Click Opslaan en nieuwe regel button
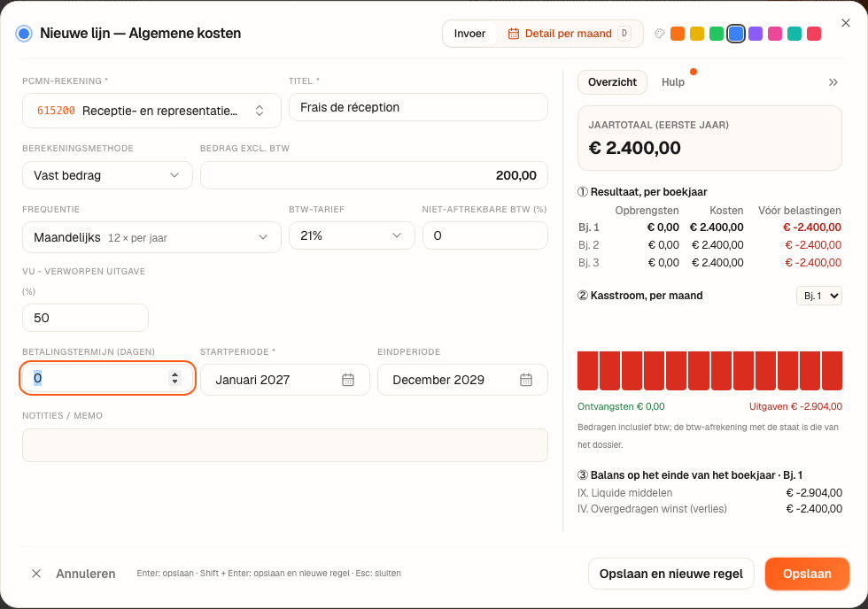The image size is (868, 609). pyautogui.click(x=671, y=574)
